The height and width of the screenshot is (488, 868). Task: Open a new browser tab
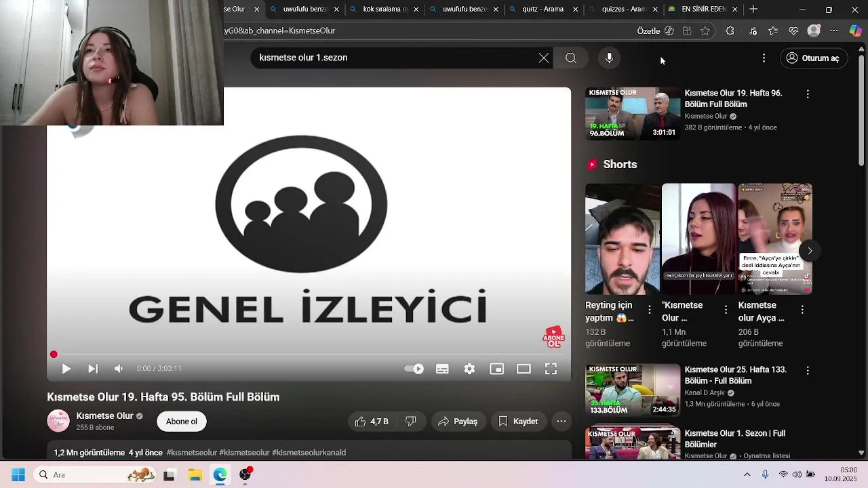click(753, 9)
